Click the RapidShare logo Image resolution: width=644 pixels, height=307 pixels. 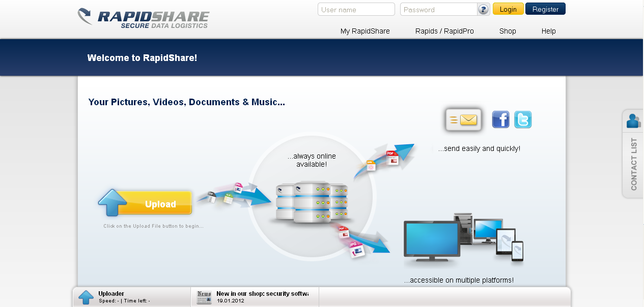point(144,18)
